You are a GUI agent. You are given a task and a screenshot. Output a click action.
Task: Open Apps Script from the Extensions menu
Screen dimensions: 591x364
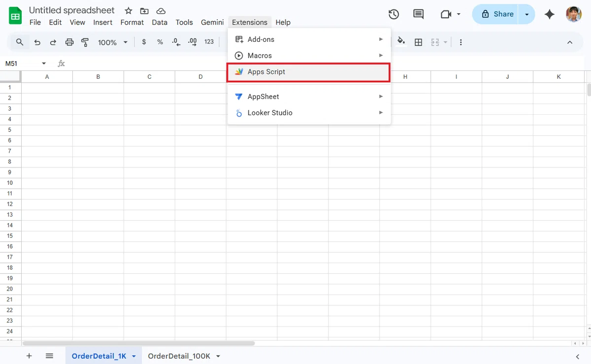[x=309, y=72]
